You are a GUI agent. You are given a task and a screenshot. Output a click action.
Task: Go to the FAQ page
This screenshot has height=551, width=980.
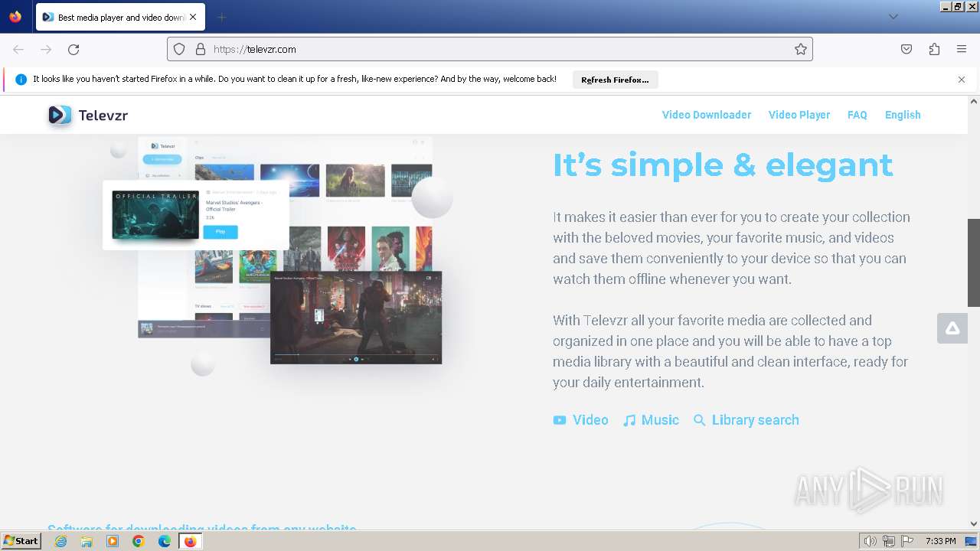[x=857, y=115]
